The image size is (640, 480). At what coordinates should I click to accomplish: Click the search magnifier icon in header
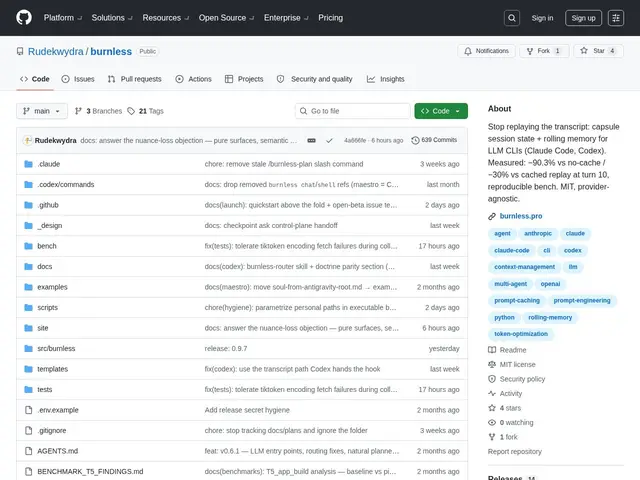[x=512, y=18]
